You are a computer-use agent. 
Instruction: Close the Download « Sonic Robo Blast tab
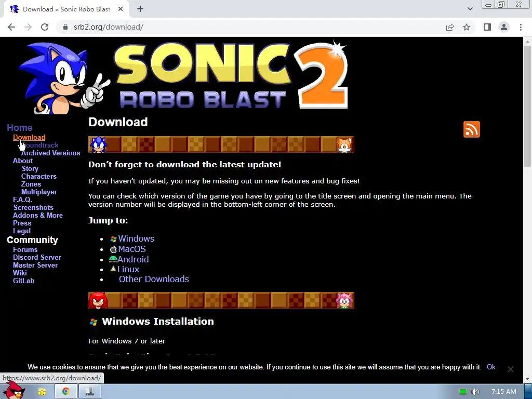coord(121,9)
